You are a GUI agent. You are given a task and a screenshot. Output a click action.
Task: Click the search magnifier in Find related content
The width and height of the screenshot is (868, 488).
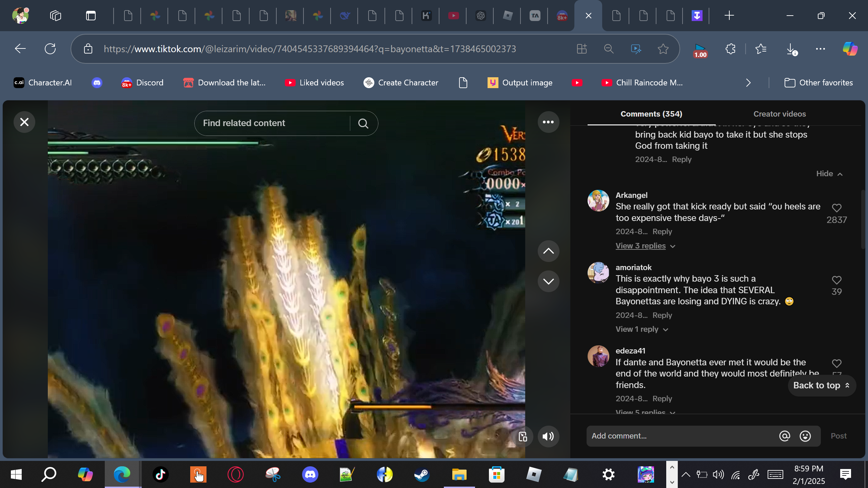click(x=363, y=123)
